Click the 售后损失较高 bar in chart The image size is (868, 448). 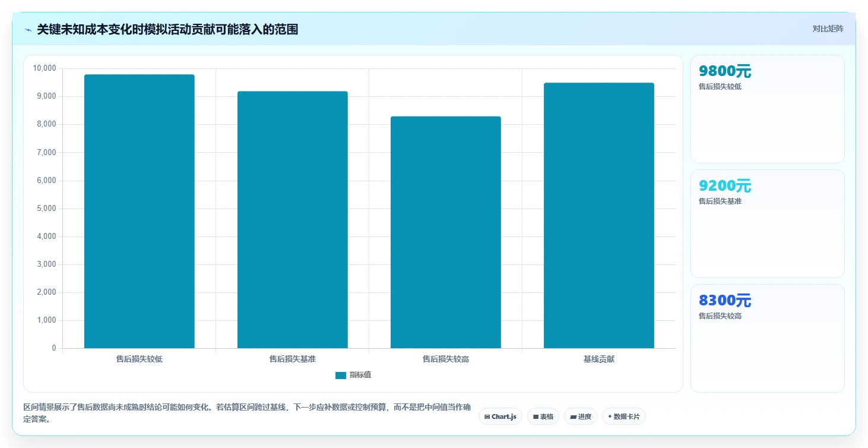[446, 232]
